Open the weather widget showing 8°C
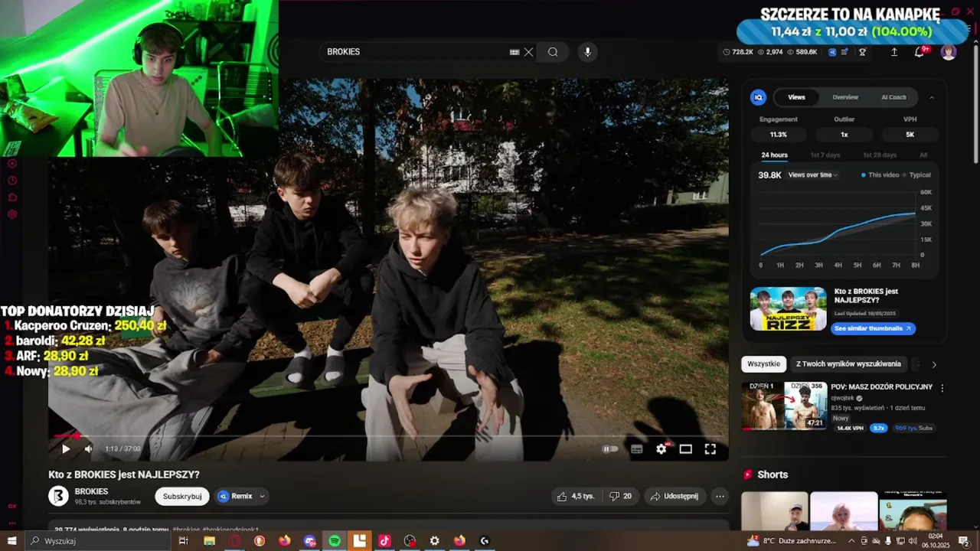This screenshot has height=551, width=980. (792, 541)
